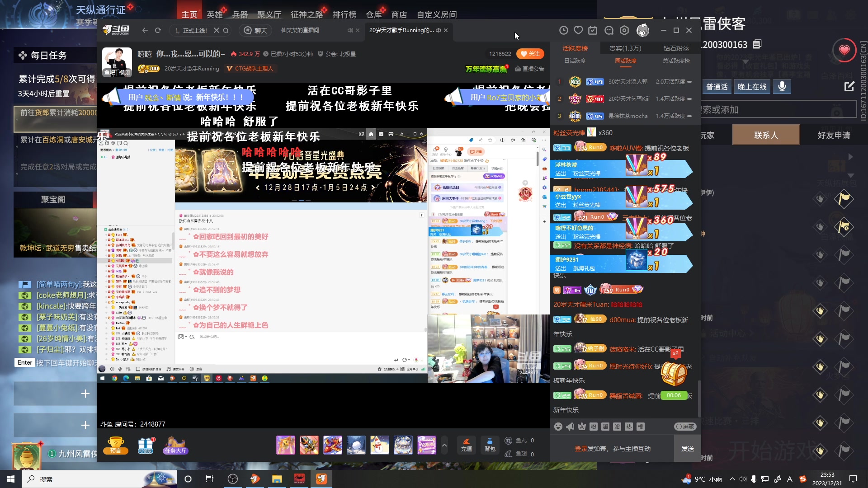The height and width of the screenshot is (488, 868).
Task: Toggle microphone icon in game panel
Action: [782, 86]
